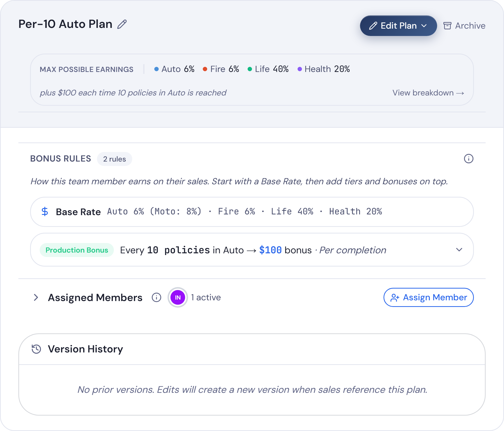Click the purple Health 20% indicator dot
The width and height of the screenshot is (504, 431).
click(300, 69)
